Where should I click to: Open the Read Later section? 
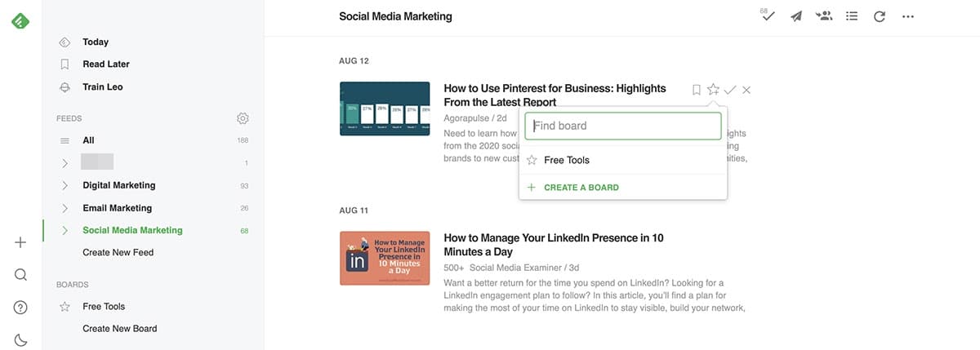[x=106, y=64]
